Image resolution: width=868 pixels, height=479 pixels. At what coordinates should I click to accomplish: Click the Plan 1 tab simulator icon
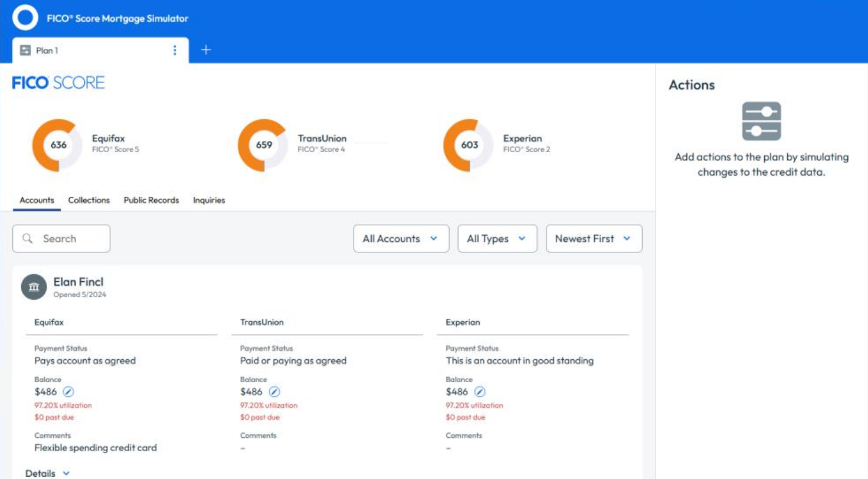[x=25, y=50]
